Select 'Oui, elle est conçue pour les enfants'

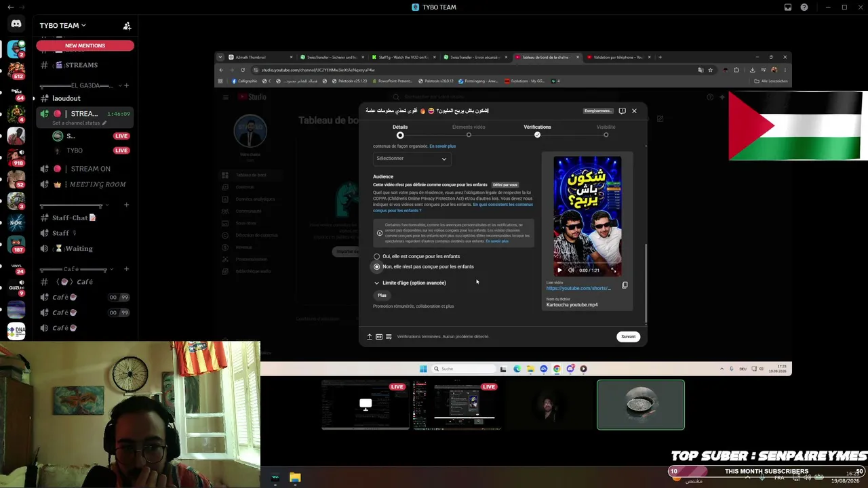coord(416,256)
